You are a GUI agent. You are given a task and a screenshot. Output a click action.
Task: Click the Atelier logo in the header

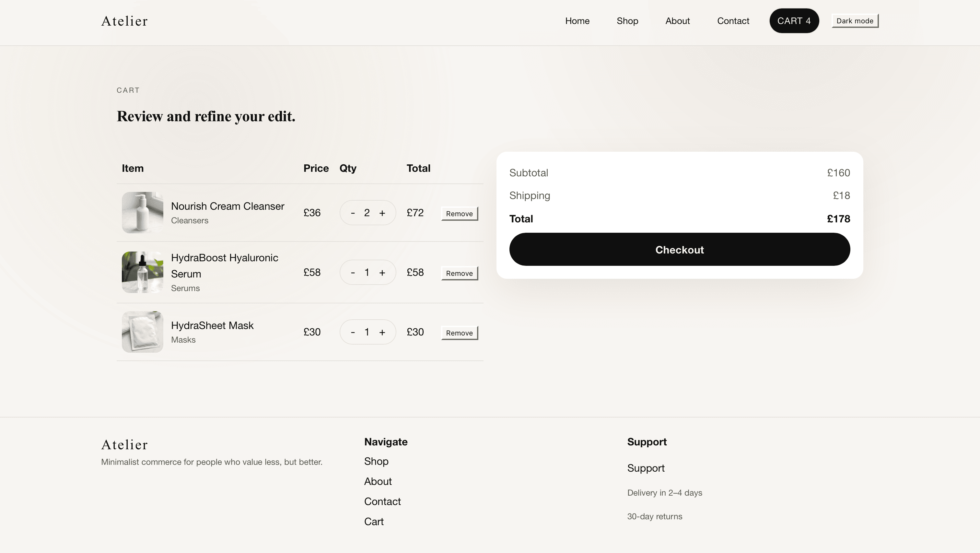(124, 21)
